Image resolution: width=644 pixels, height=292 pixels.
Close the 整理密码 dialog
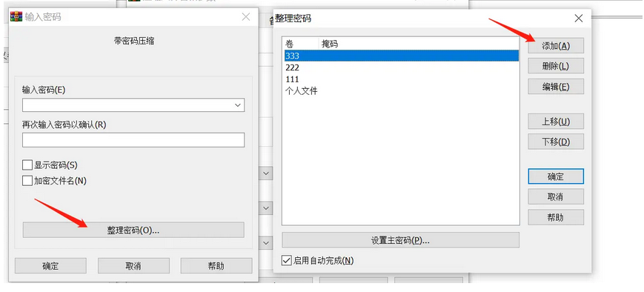tap(578, 19)
